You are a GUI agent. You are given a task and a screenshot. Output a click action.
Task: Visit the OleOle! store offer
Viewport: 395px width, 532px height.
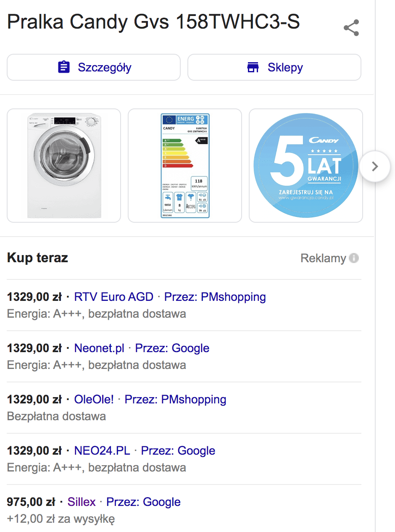[94, 400]
